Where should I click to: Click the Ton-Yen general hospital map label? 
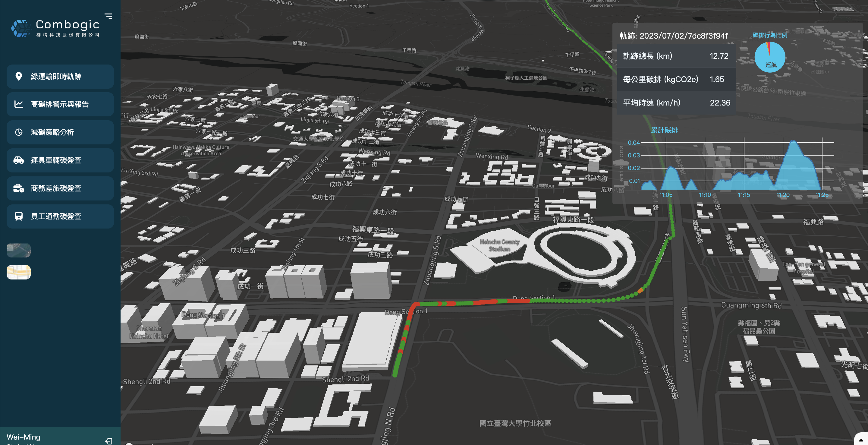[x=803, y=268]
